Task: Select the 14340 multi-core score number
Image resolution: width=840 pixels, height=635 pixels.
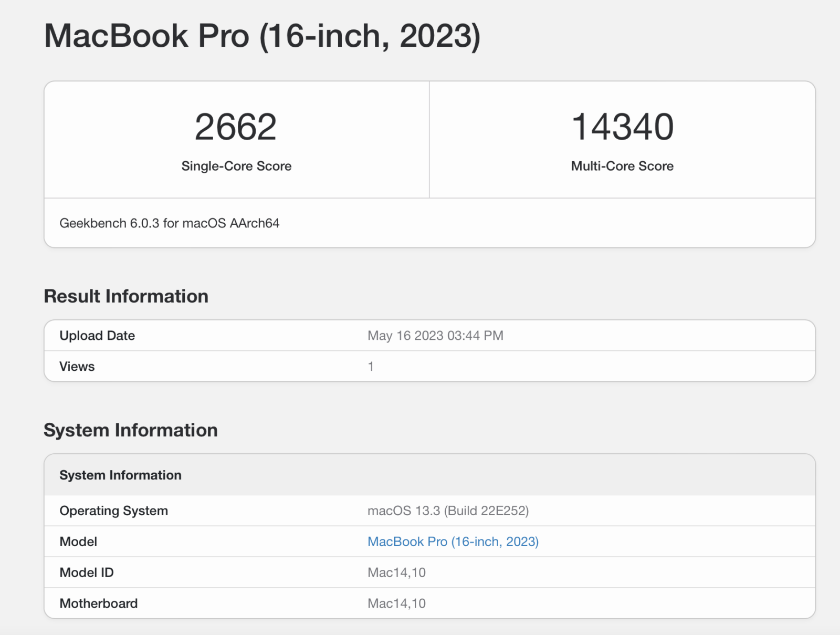Action: [x=622, y=127]
